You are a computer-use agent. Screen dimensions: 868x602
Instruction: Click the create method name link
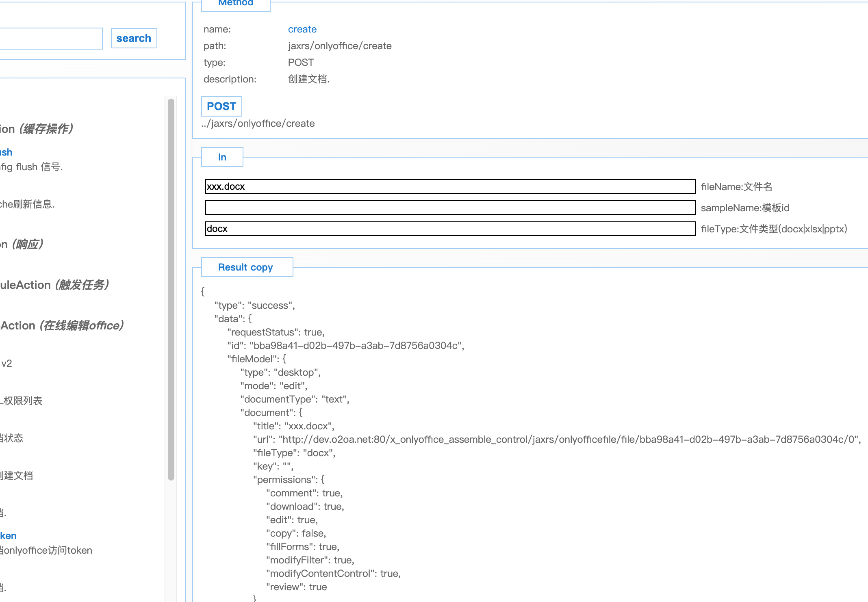coord(302,29)
